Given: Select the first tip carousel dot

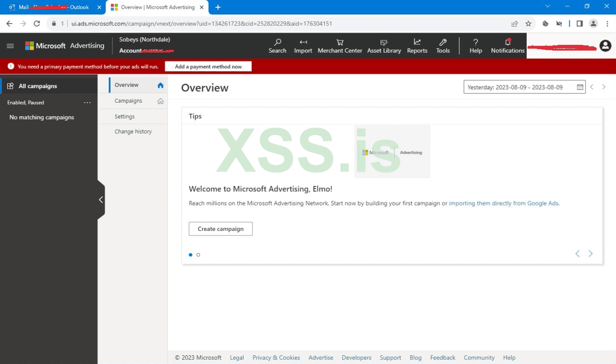Looking at the screenshot, I should tap(191, 255).
